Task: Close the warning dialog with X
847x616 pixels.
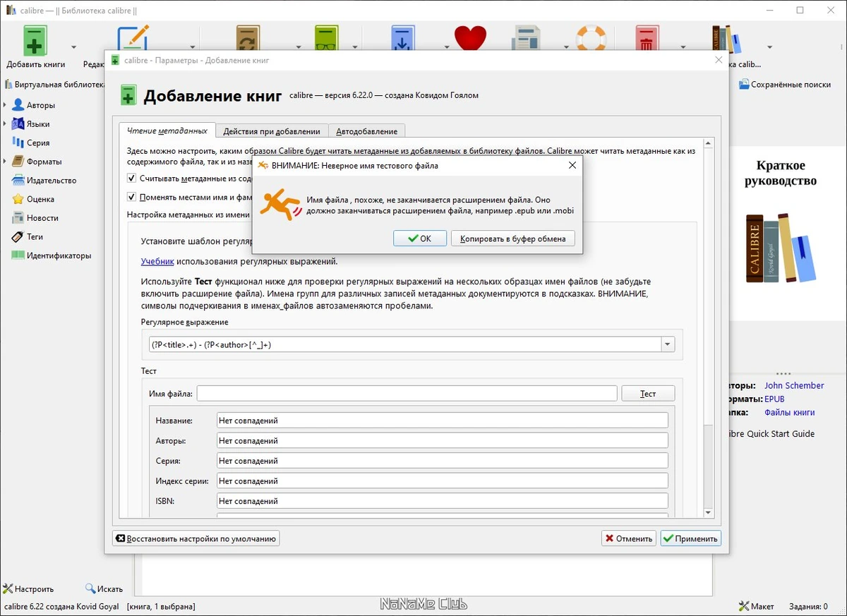Action: (572, 166)
